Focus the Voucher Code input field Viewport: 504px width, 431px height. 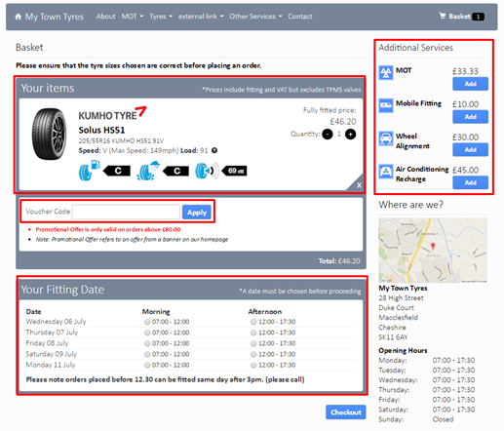(126, 212)
